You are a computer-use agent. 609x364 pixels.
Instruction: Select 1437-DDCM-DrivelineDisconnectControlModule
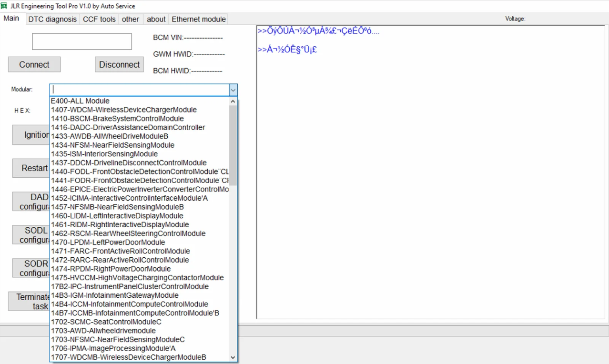[139, 162]
